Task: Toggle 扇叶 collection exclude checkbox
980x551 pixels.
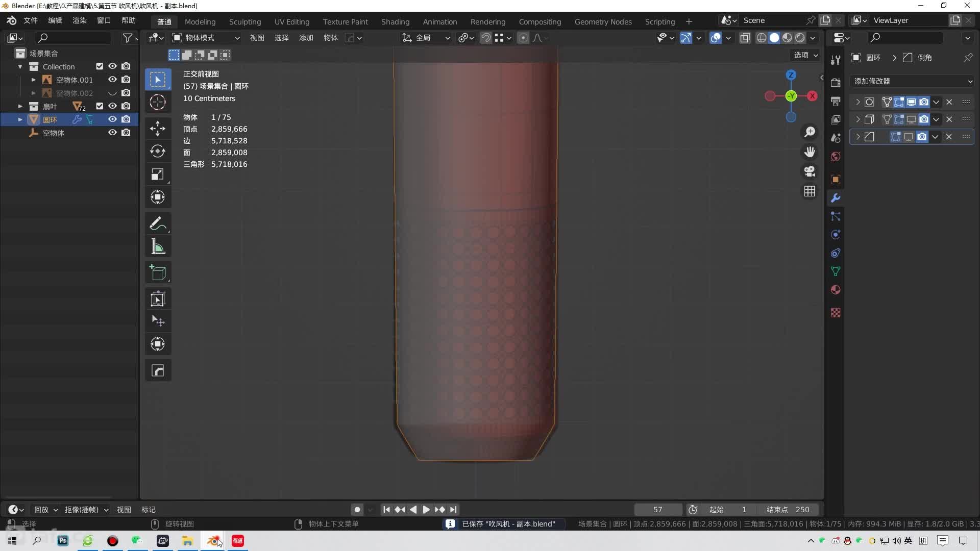Action: pyautogui.click(x=100, y=106)
